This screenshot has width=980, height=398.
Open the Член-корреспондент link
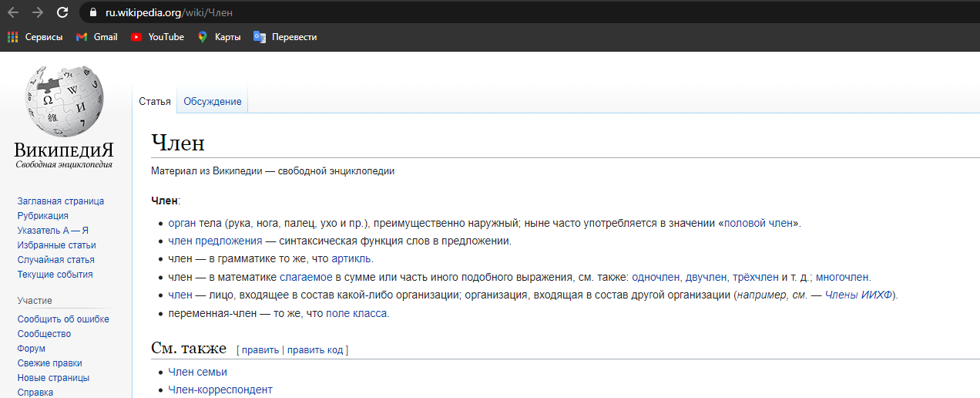click(220, 390)
